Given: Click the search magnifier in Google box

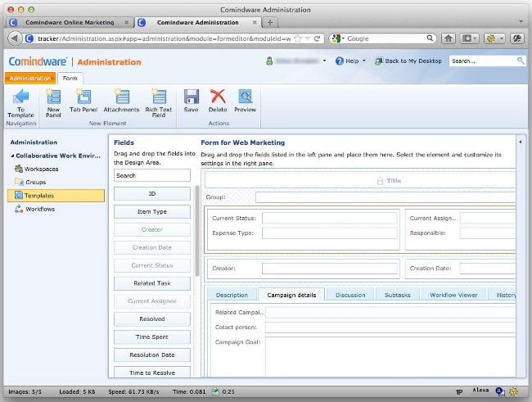Looking at the screenshot, I should (430, 38).
